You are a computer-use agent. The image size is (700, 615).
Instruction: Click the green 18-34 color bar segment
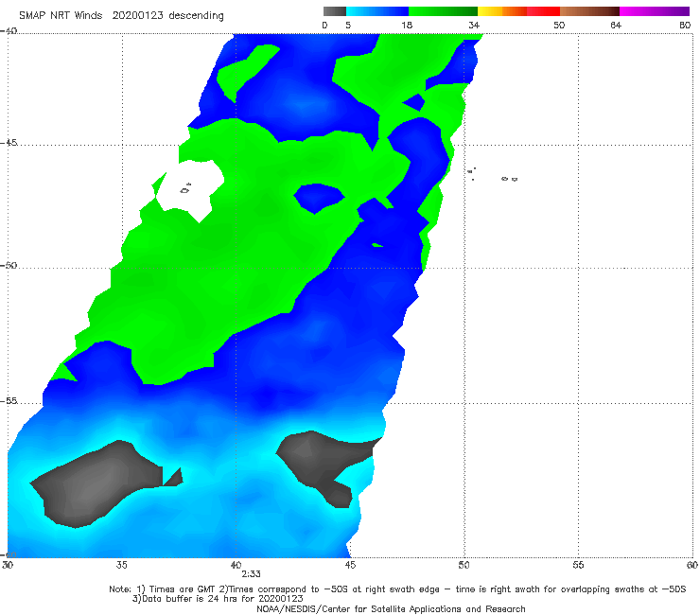point(443,11)
